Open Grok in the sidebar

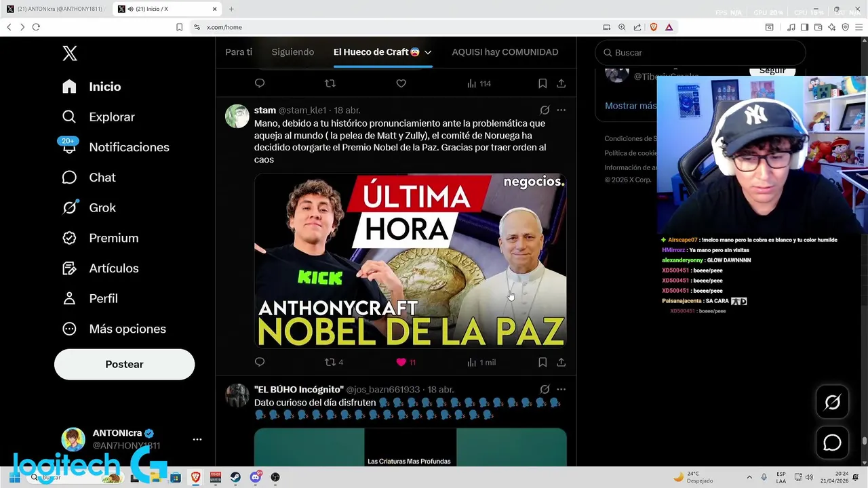tap(89, 207)
